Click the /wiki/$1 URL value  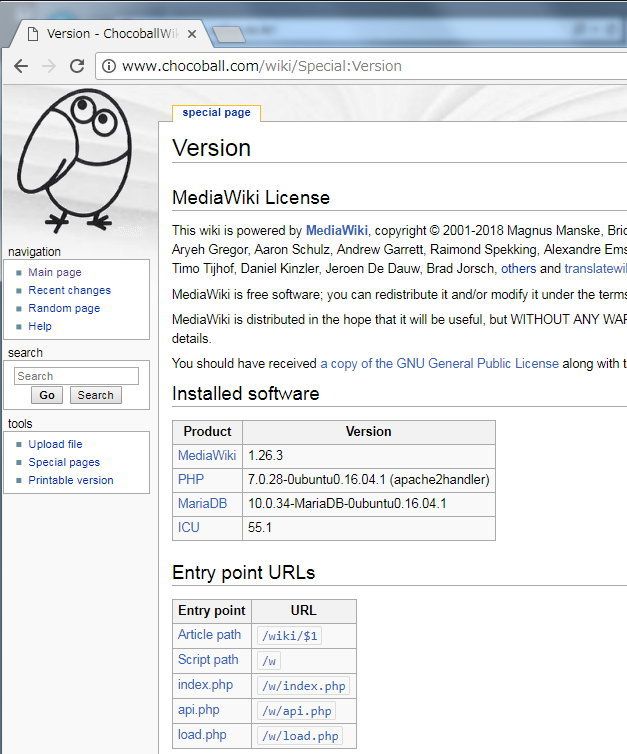[x=289, y=636]
